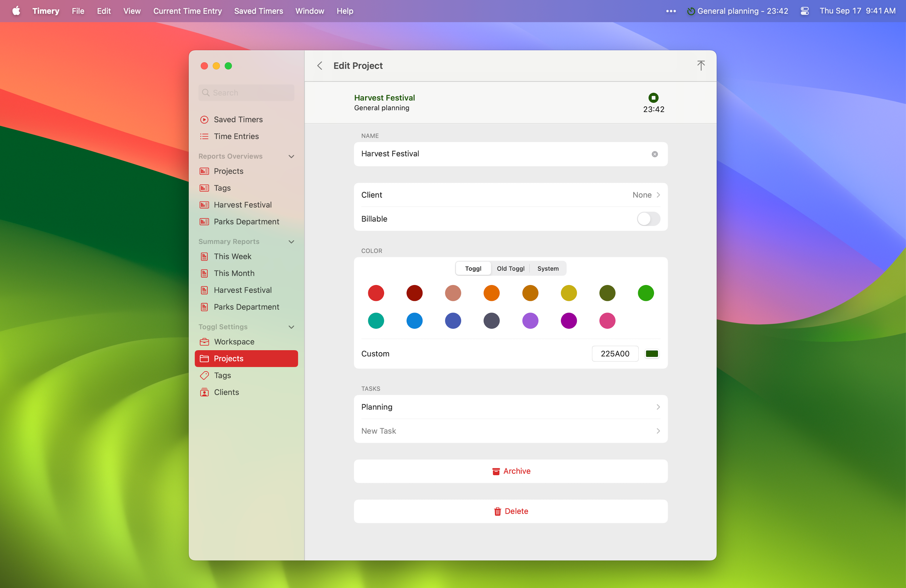Pick the orange color swatch
The width and height of the screenshot is (906, 588).
click(491, 293)
